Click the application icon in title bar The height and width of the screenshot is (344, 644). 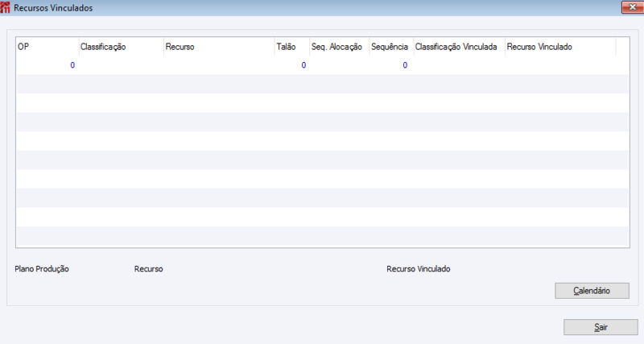[5, 7]
